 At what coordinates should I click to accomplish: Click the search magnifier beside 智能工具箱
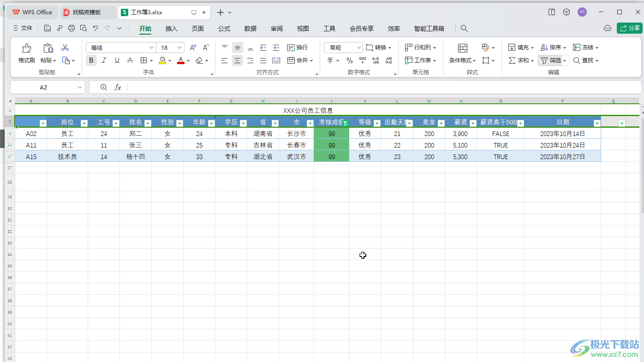tap(464, 29)
